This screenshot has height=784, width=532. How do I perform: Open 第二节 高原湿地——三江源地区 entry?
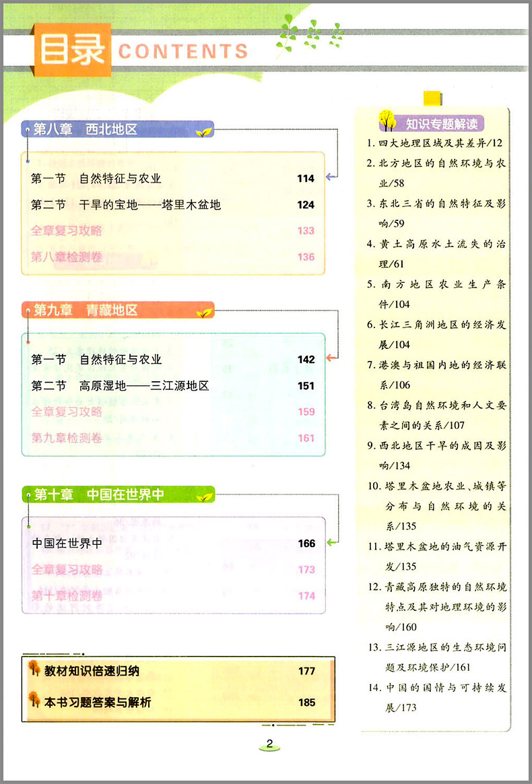point(120,386)
